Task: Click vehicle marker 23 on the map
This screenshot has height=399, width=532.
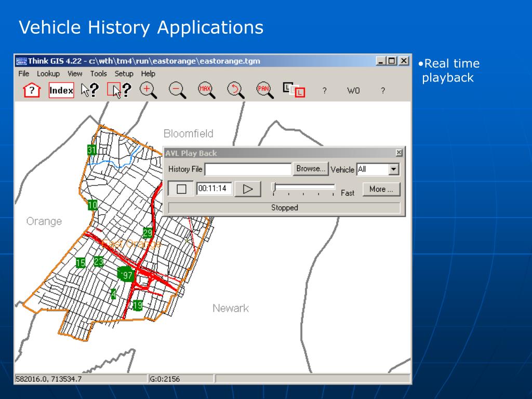Action: (98, 261)
